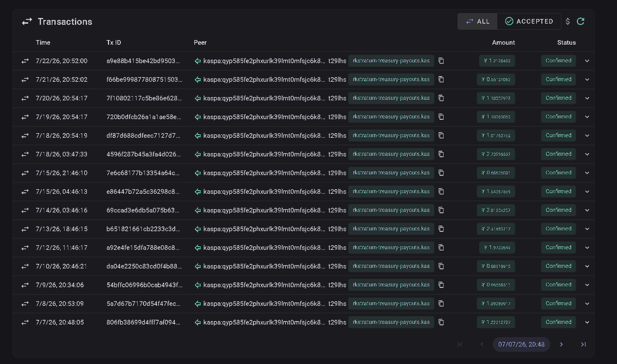Image resolution: width=617 pixels, height=364 pixels.
Task: Open transaction ID 7f10802117c5be86e628...
Action: click(143, 98)
